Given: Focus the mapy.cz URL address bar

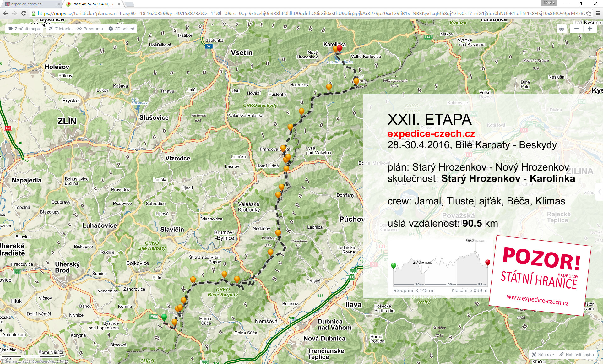Looking at the screenshot, I should (311, 13).
